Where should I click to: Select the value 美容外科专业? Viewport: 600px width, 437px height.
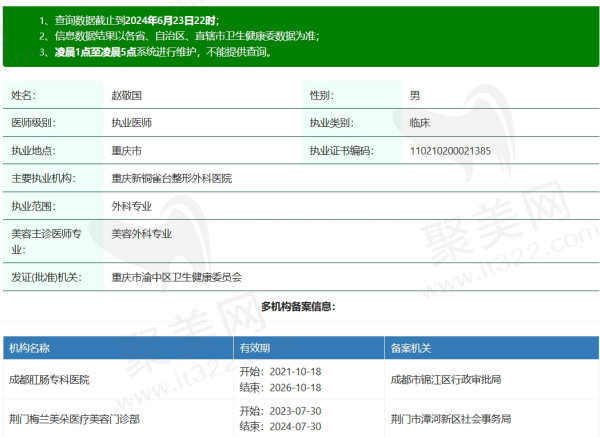142,234
